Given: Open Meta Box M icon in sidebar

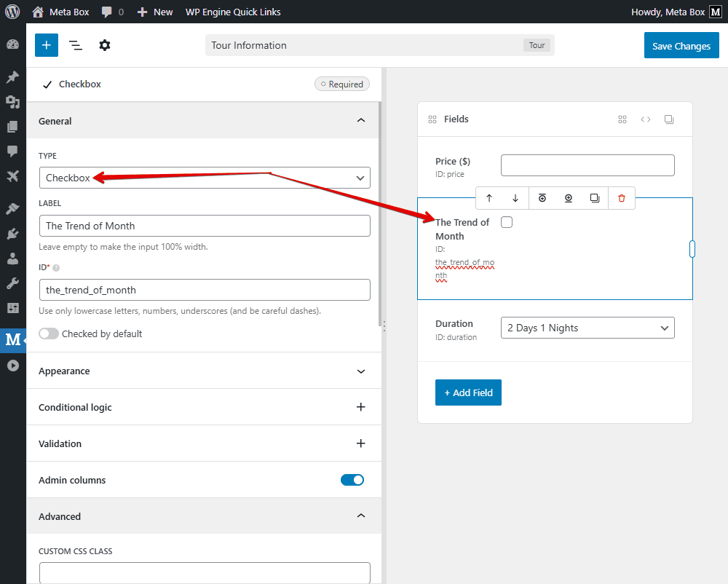Looking at the screenshot, I should (x=12, y=339).
